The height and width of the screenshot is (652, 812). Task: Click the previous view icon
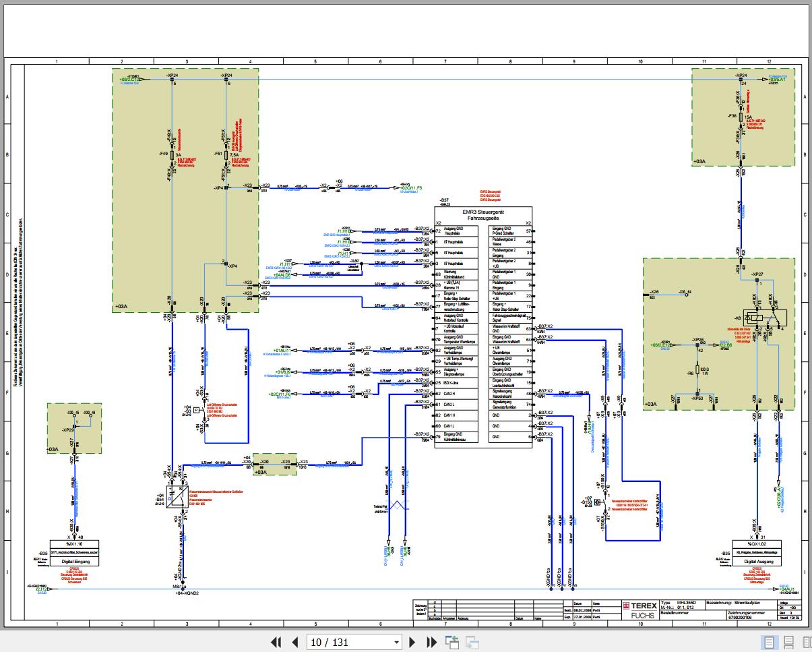click(x=451, y=642)
